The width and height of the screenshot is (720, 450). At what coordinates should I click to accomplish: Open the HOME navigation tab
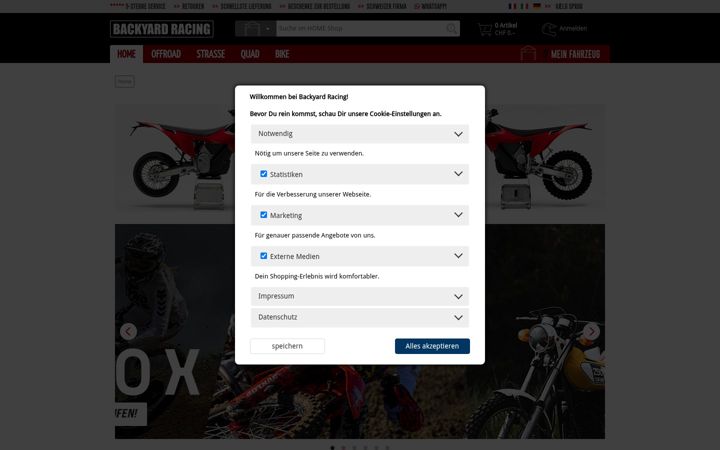(x=126, y=54)
